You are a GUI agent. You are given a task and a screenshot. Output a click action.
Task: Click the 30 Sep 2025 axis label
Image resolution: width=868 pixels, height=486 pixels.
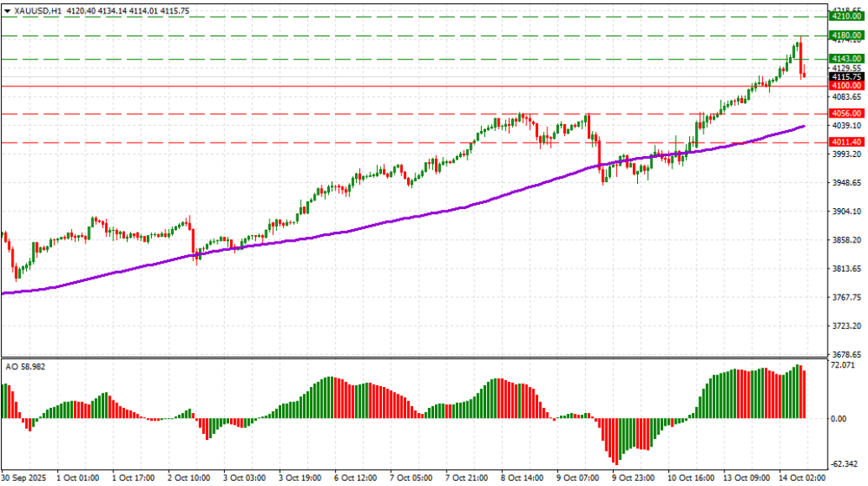click(x=22, y=477)
